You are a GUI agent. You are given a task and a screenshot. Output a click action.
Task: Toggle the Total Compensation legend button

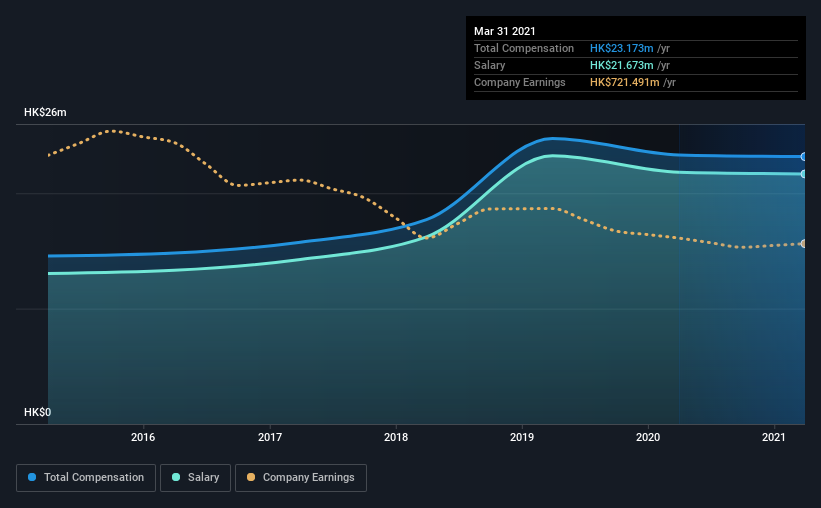(86, 478)
